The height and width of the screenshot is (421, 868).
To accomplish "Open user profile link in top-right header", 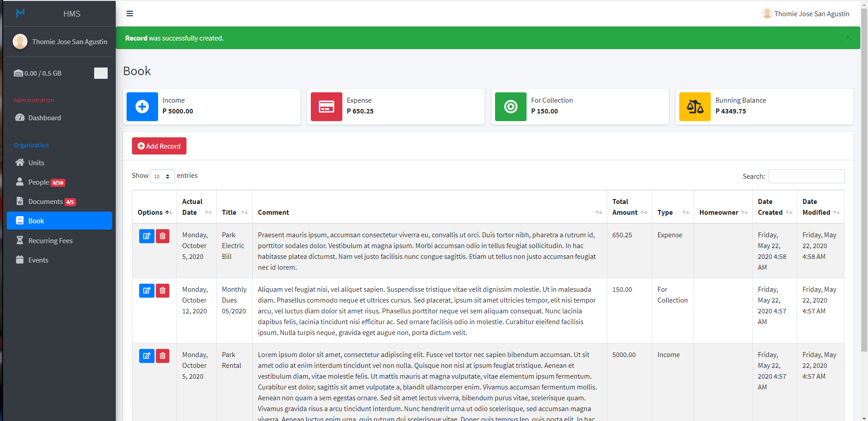I will (x=805, y=14).
